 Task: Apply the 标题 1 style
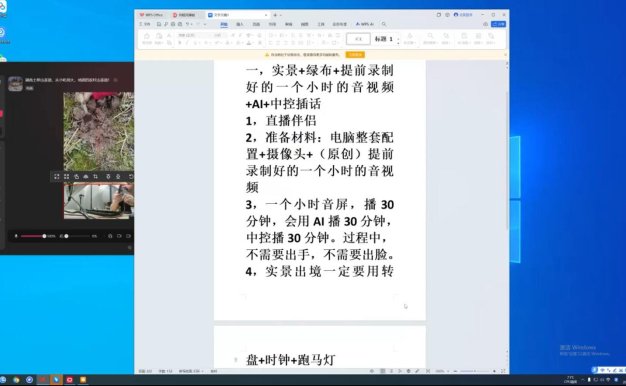click(x=383, y=39)
